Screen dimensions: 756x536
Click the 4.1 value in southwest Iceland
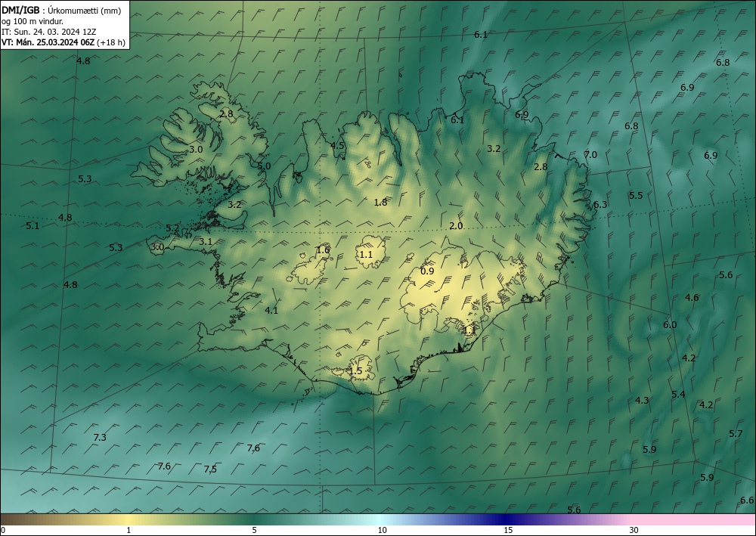click(271, 311)
